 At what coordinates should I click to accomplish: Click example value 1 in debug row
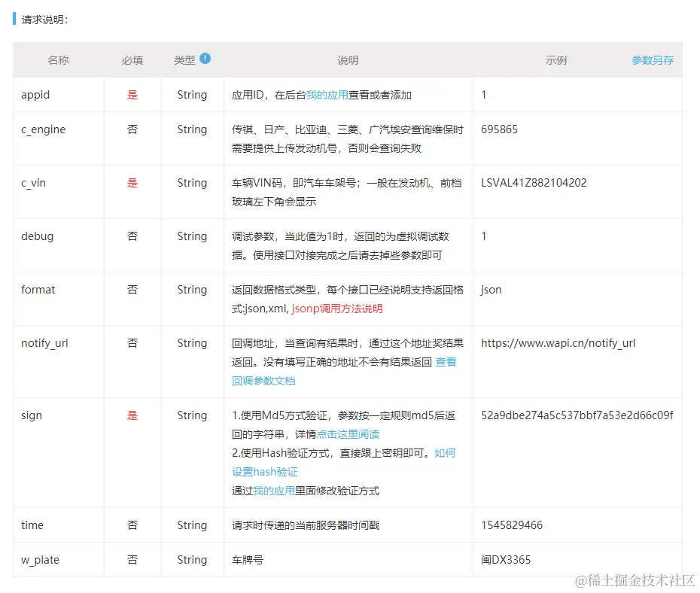tap(483, 236)
